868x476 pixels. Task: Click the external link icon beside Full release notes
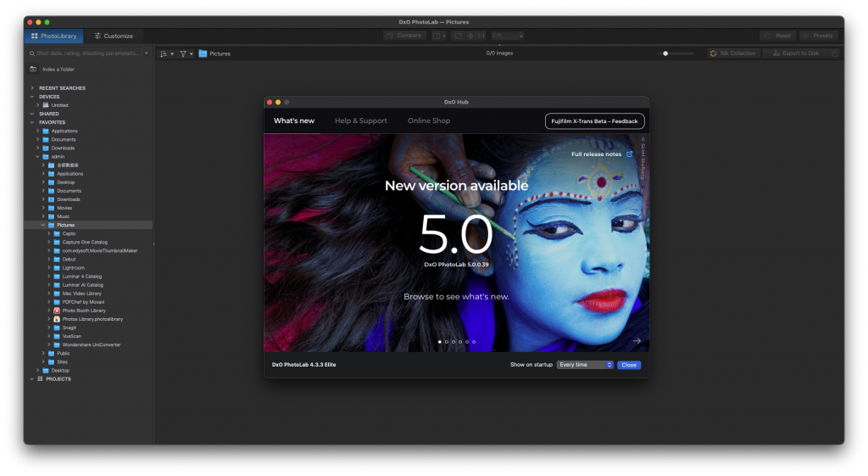630,154
